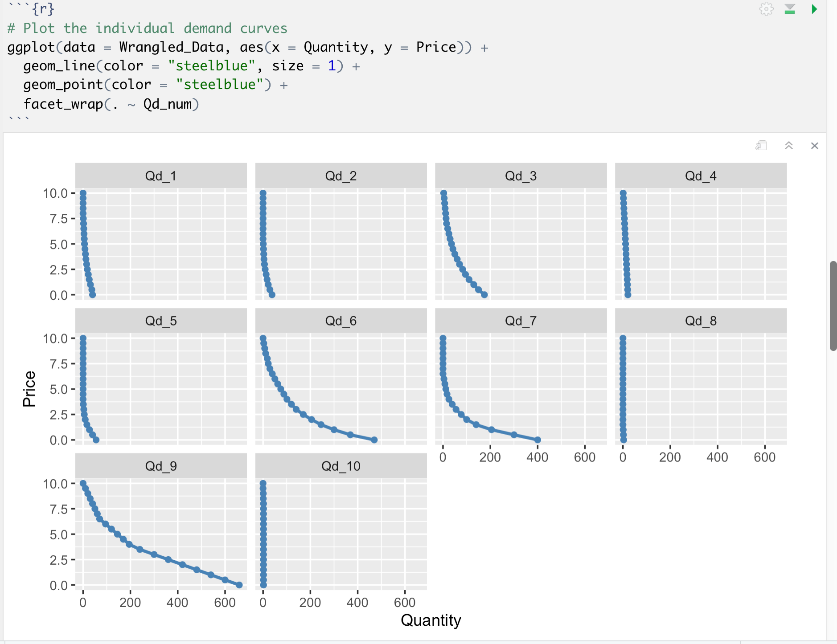Click the Quantity aesthetic in the aes call
This screenshot has width=837, height=644.
pos(336,47)
